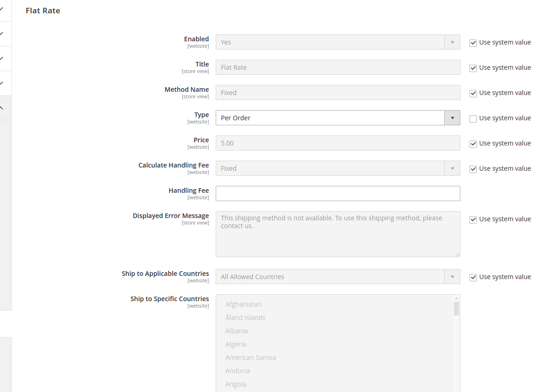Select Albania from Ship to Specific Countries

(237, 330)
